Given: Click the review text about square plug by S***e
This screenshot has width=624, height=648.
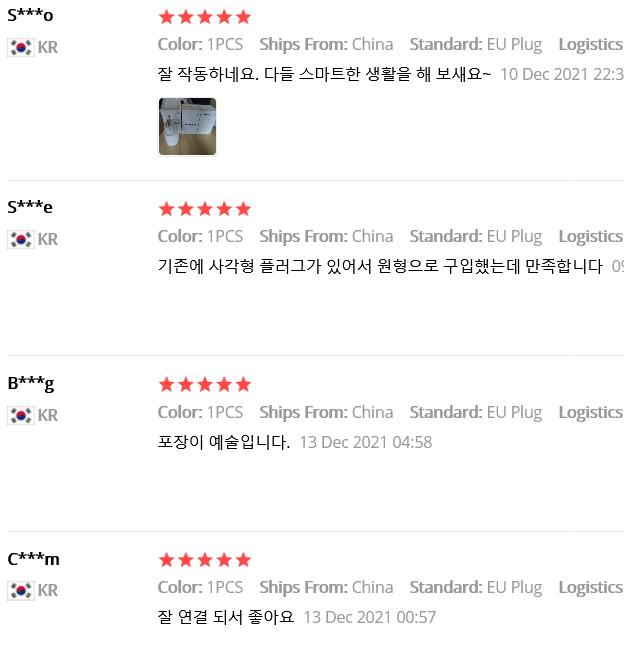Looking at the screenshot, I should (380, 266).
